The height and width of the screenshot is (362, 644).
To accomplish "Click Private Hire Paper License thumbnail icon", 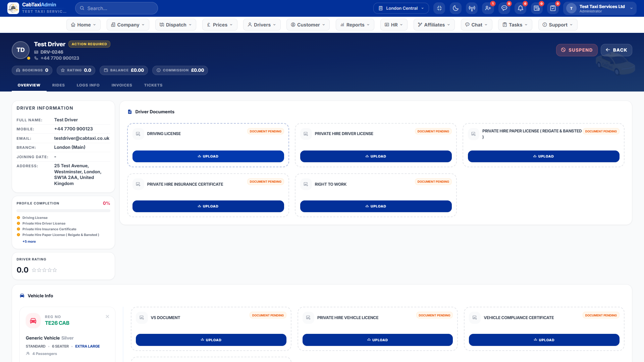I will 474,134.
